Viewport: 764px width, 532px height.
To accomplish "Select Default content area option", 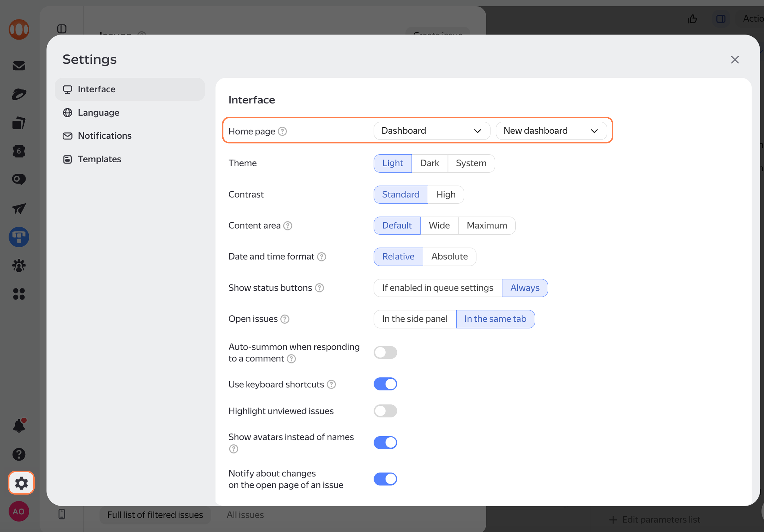I will [397, 226].
